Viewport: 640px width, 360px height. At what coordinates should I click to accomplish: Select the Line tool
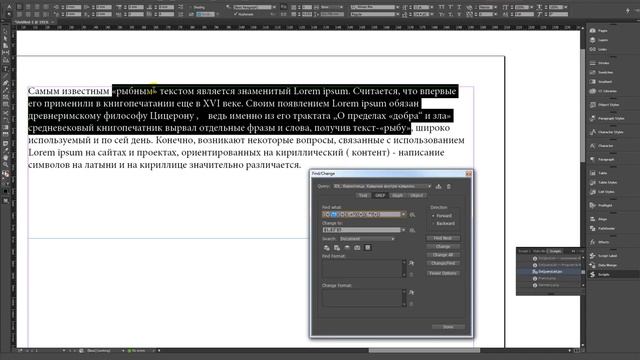click(x=5, y=76)
